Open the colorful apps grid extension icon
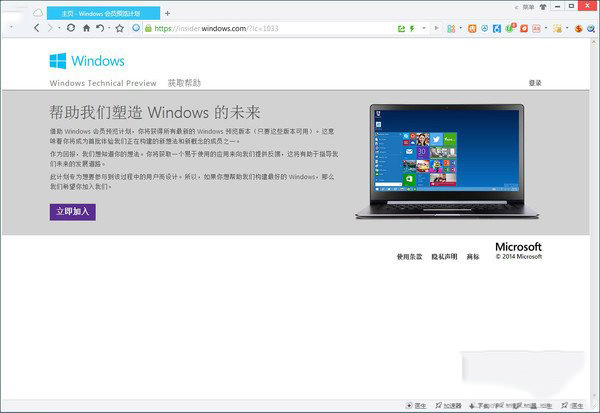Screen dimensions: 600x413 451,29
